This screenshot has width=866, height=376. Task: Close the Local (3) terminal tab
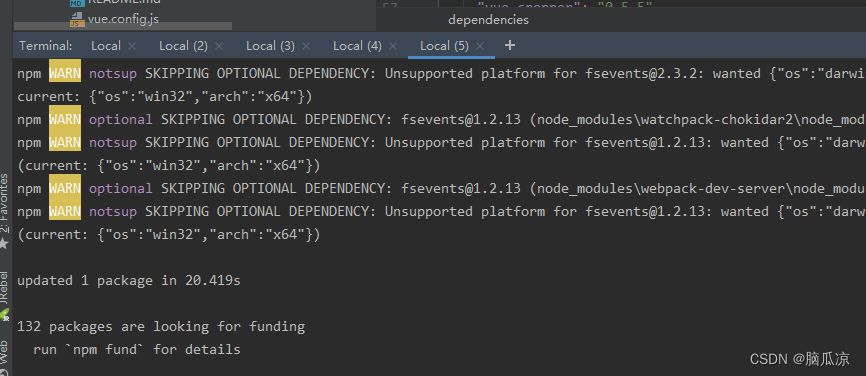pos(306,46)
